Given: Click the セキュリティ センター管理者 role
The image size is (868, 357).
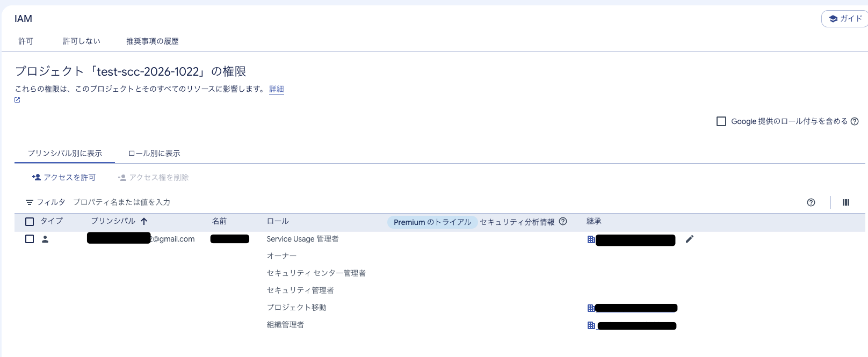Looking at the screenshot, I should pyautogui.click(x=316, y=273).
